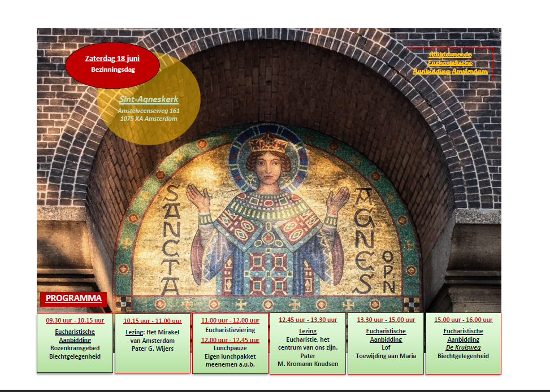Select the time '12.45 uur - 13.30 uur'

point(308,320)
